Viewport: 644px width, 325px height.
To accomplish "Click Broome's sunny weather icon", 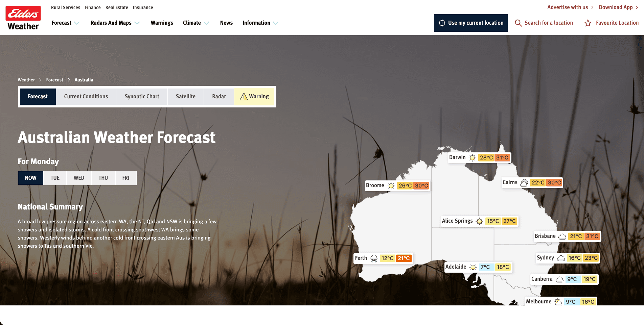I will coord(391,186).
